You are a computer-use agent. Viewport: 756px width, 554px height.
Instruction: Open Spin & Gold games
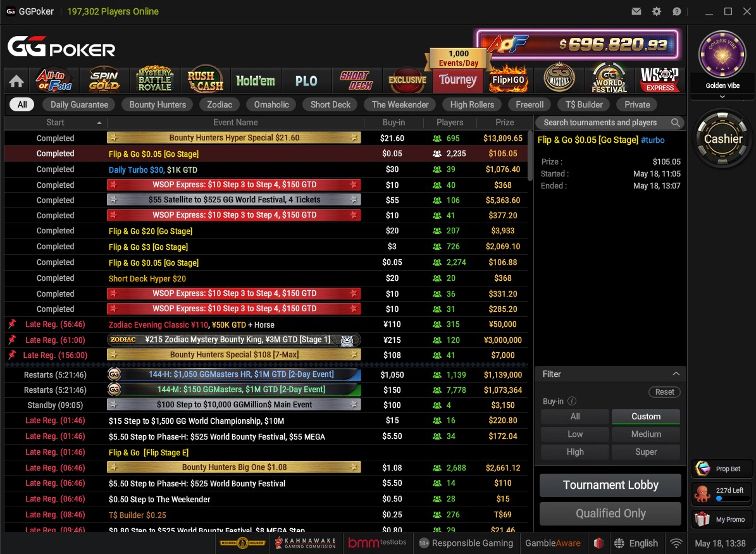click(104, 80)
